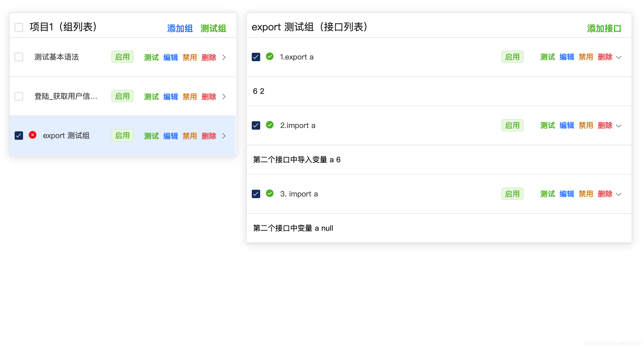Image resolution: width=644 pixels, height=348 pixels.
Task: Click 禁用 for 登陆_获取用户信 group
Action: (190, 97)
